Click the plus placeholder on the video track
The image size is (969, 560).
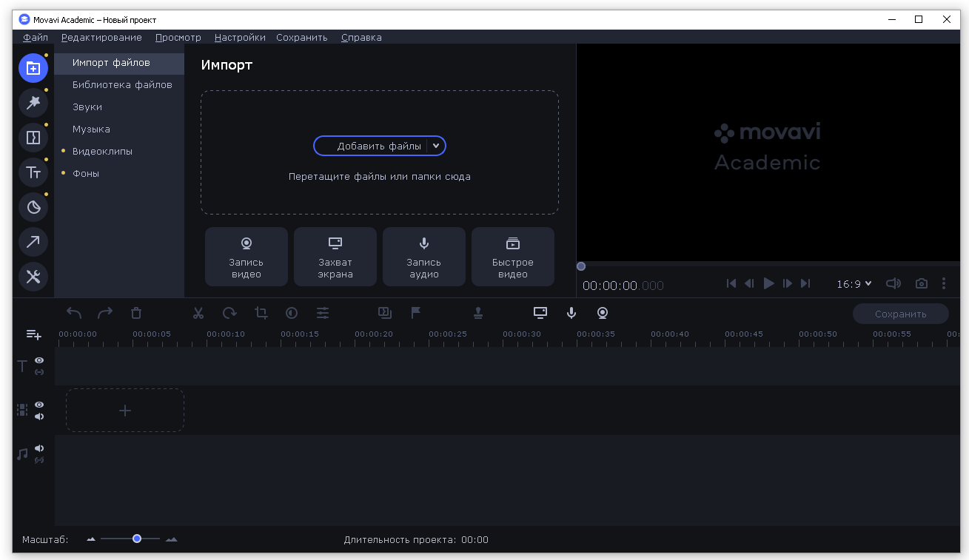point(125,411)
